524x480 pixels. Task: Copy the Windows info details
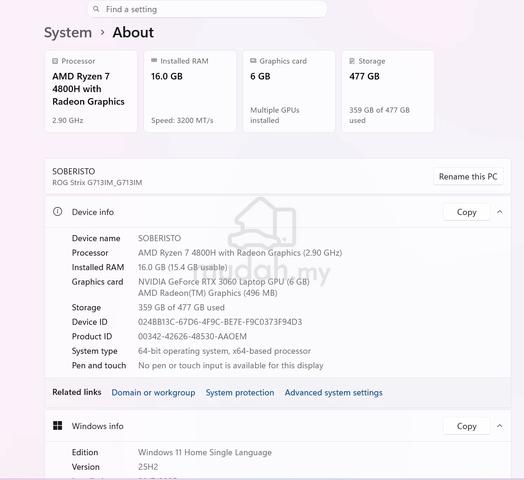click(467, 426)
